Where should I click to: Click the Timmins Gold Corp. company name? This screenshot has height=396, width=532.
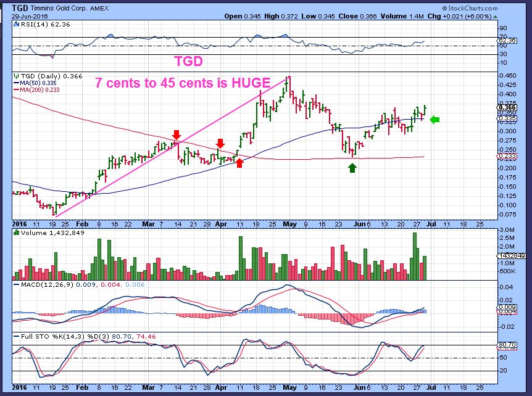point(59,9)
